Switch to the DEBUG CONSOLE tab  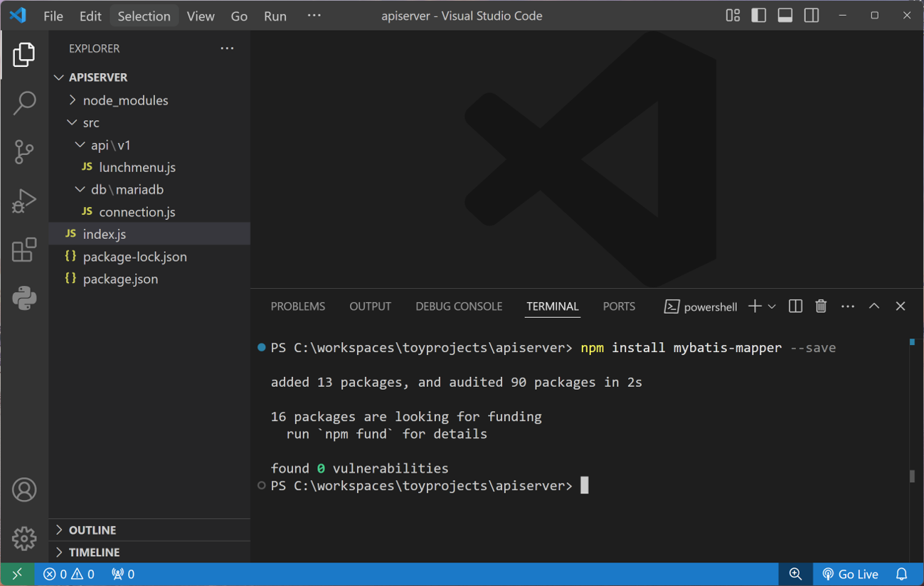tap(459, 307)
